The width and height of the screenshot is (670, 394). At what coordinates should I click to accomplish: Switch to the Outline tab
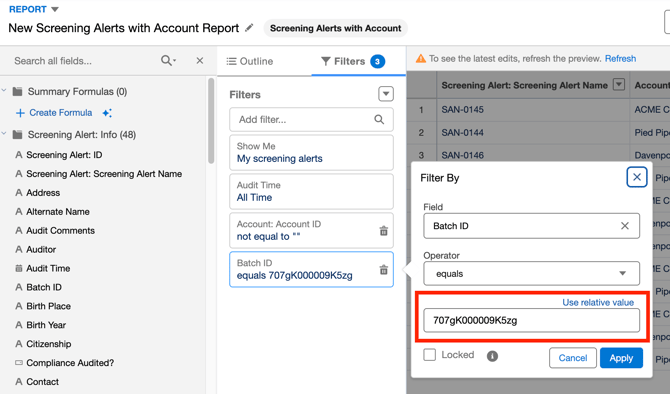click(x=250, y=61)
